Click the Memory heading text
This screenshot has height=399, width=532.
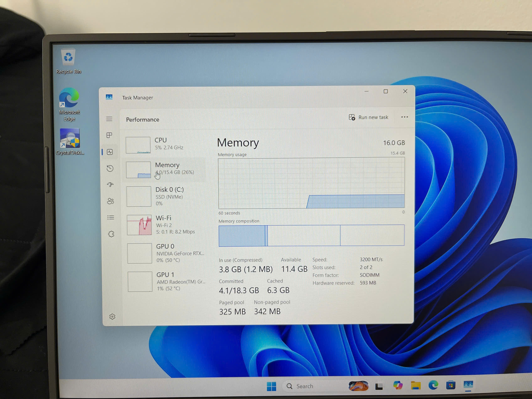pyautogui.click(x=238, y=143)
